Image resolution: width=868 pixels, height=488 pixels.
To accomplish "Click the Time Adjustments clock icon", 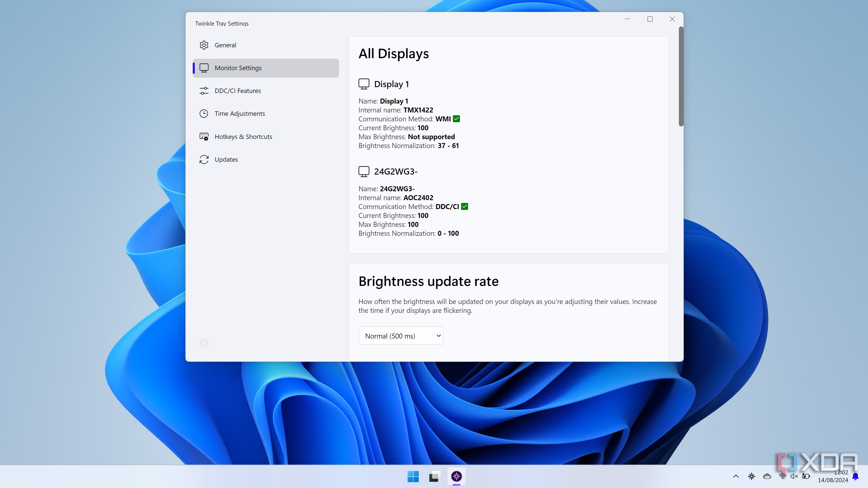I will tap(204, 114).
